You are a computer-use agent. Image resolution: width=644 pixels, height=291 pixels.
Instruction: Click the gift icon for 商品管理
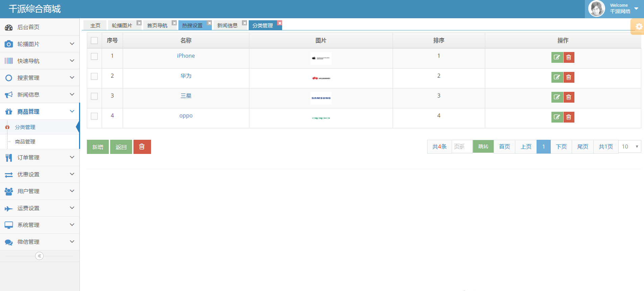(x=9, y=112)
